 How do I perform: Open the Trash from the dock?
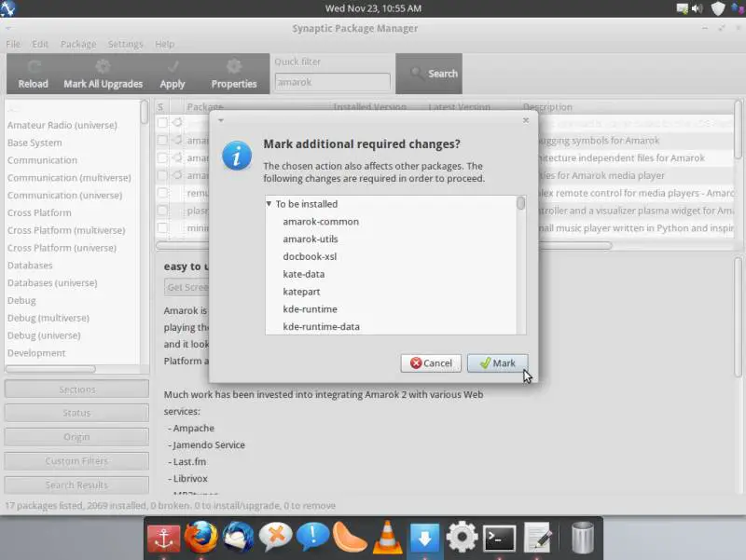[582, 538]
